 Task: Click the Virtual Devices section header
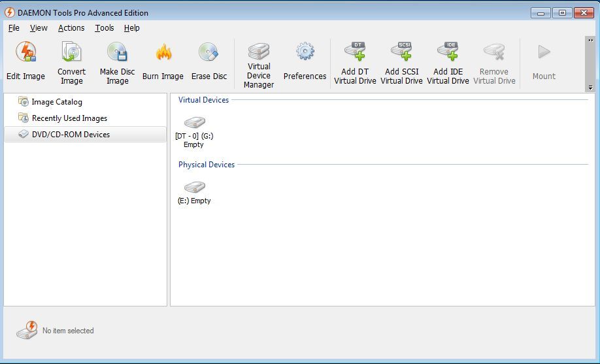click(x=203, y=100)
